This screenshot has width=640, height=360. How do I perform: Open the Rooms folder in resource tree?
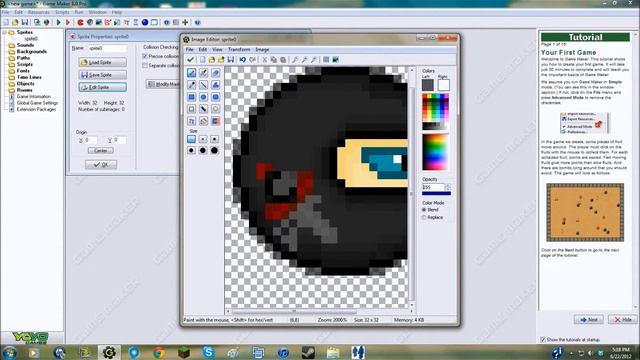[x=24, y=90]
